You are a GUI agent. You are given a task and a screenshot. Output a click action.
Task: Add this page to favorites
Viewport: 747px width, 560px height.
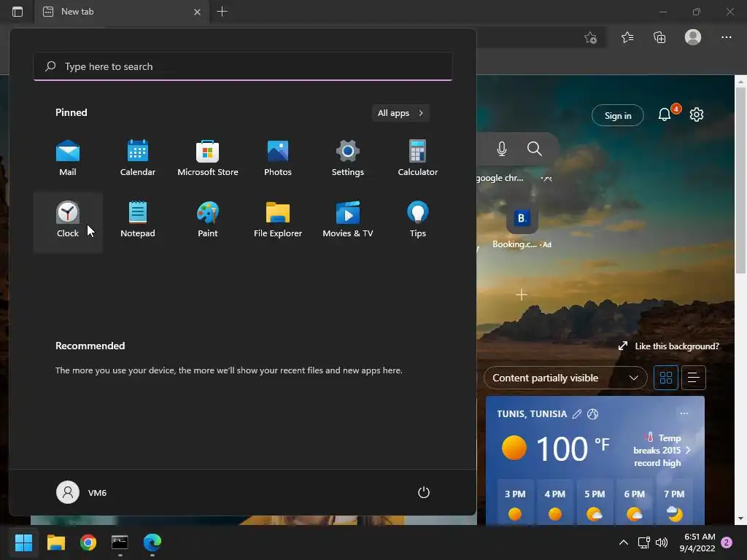591,37
